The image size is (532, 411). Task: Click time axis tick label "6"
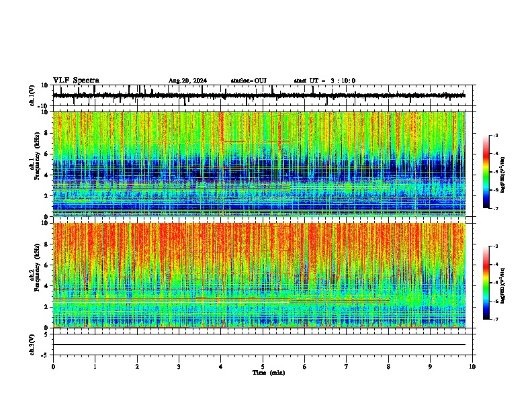(x=305, y=367)
